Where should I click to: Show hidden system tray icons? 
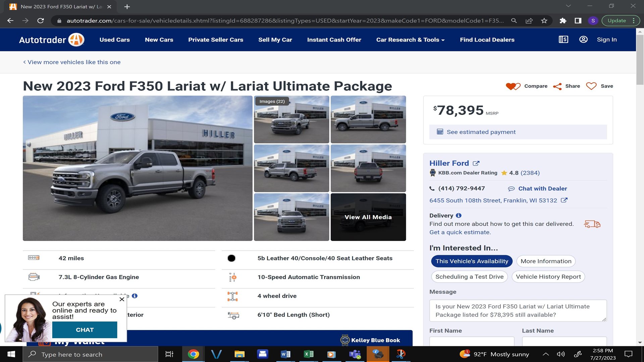point(546,354)
